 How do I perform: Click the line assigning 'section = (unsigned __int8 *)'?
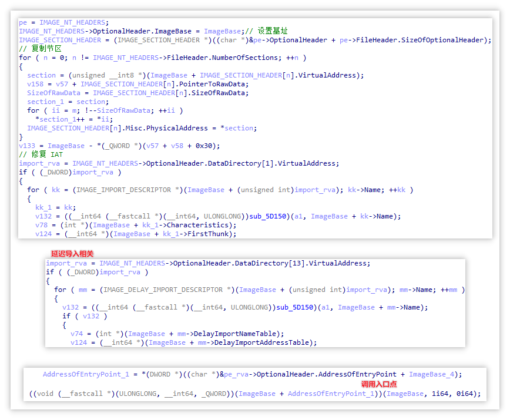click(195, 75)
